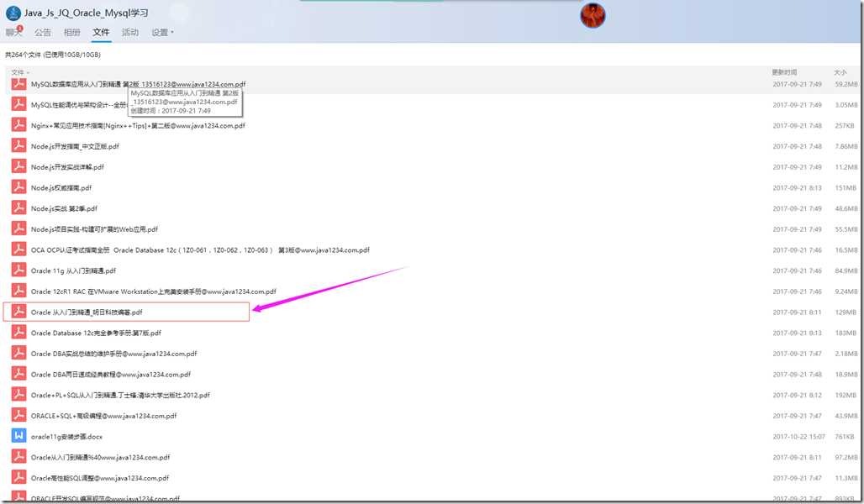The width and height of the screenshot is (864, 504).
Task: Click PDF icon of ORACLE+SQL+高级编程 file
Action: tap(18, 415)
